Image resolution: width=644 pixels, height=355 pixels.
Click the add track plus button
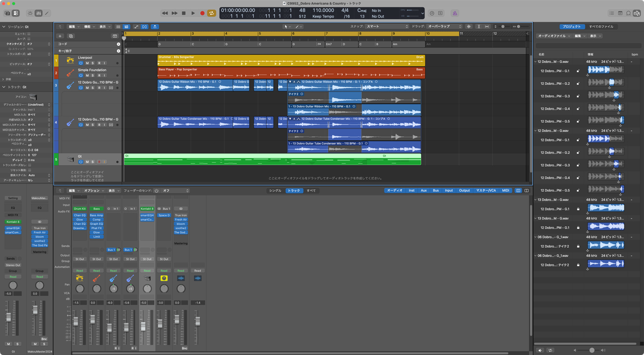click(x=60, y=36)
